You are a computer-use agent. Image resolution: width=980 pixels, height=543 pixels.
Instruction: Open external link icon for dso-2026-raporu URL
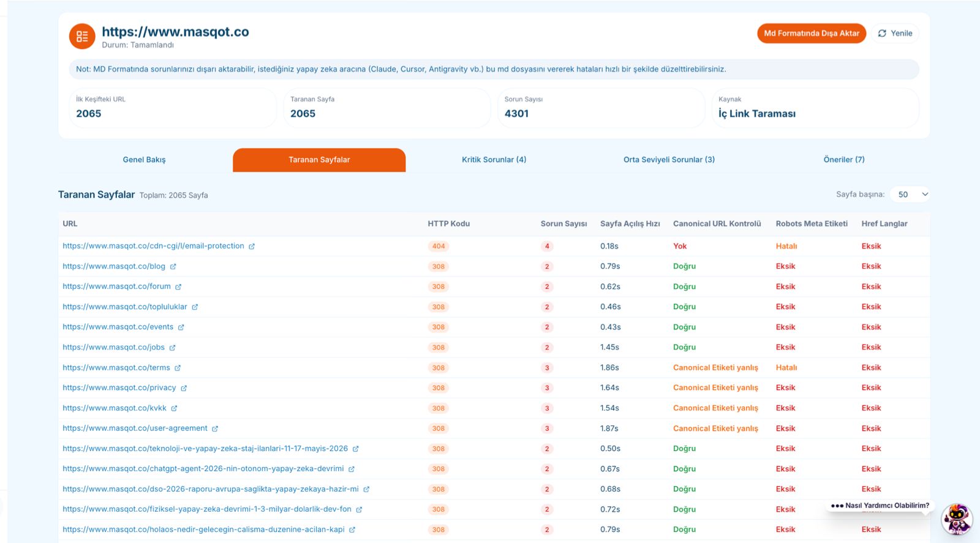[366, 489]
